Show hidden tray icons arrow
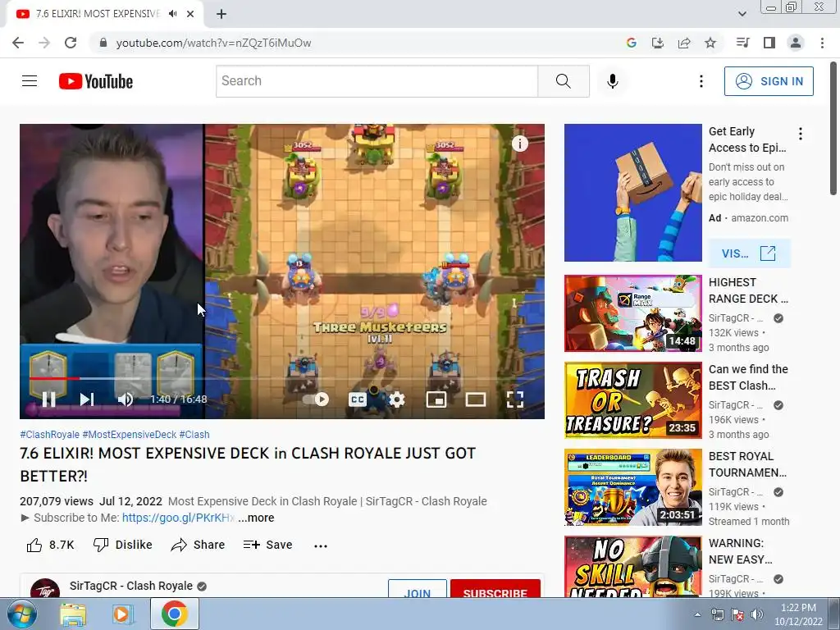 click(697, 614)
